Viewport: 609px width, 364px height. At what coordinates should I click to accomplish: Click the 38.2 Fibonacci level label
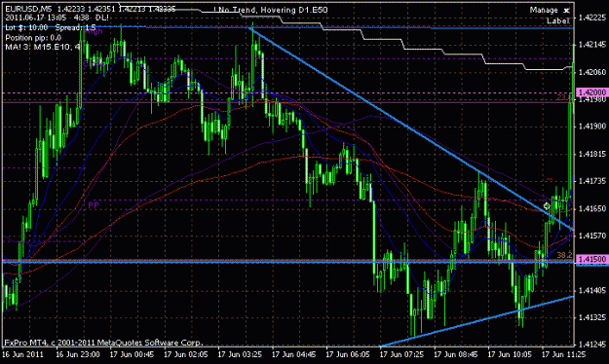(565, 255)
